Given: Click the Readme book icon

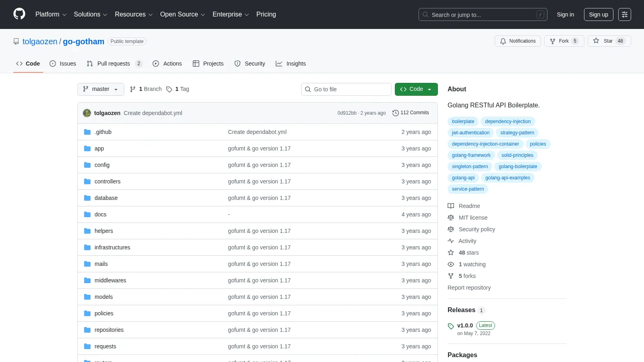Looking at the screenshot, I should (451, 206).
